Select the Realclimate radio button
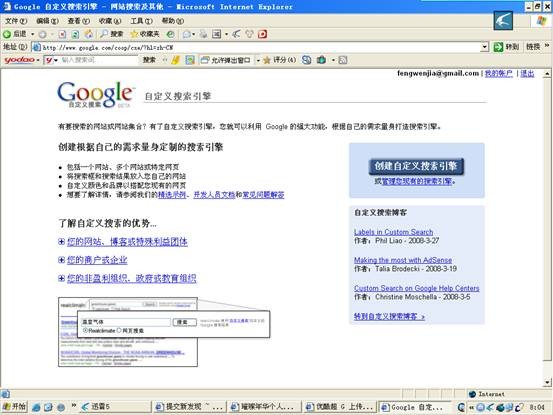 pyautogui.click(x=85, y=331)
